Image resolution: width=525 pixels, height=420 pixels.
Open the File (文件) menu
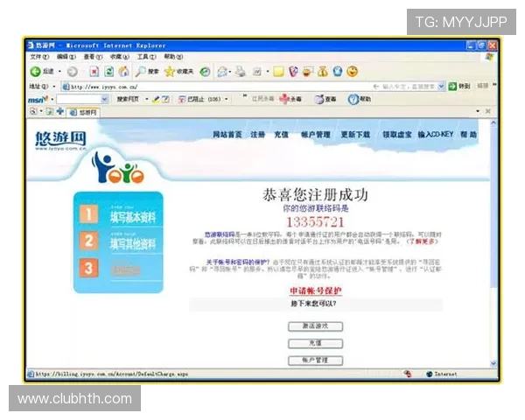click(x=39, y=57)
